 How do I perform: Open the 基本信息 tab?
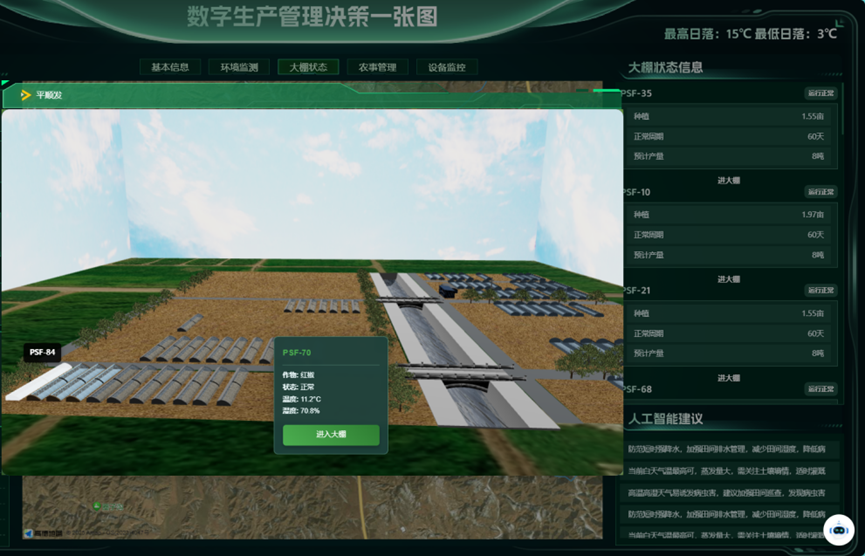pyautogui.click(x=169, y=68)
